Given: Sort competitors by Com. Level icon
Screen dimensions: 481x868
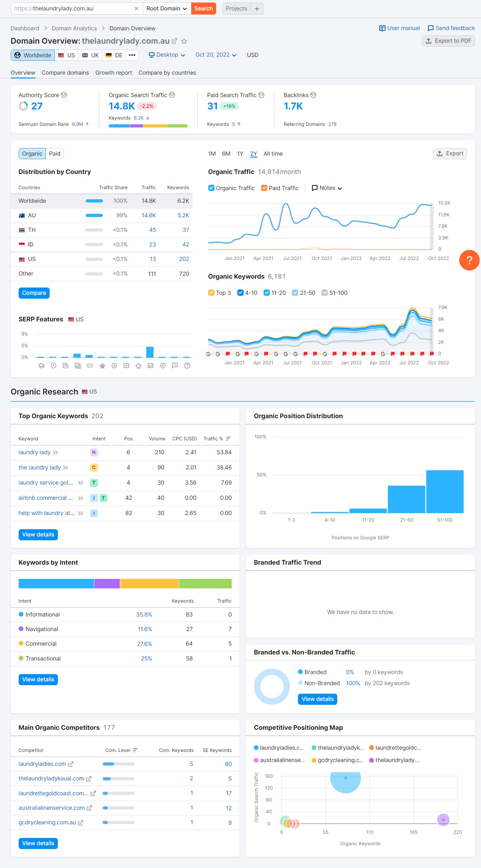Looking at the screenshot, I should click(x=135, y=750).
